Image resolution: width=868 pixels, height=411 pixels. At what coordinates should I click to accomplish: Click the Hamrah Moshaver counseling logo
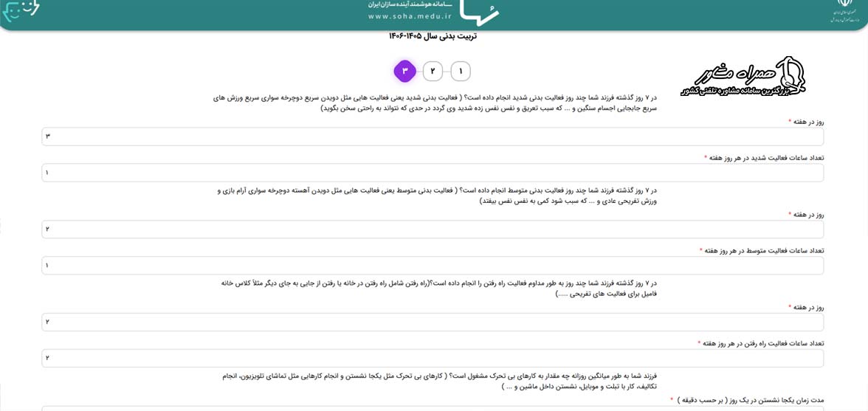pos(743,76)
